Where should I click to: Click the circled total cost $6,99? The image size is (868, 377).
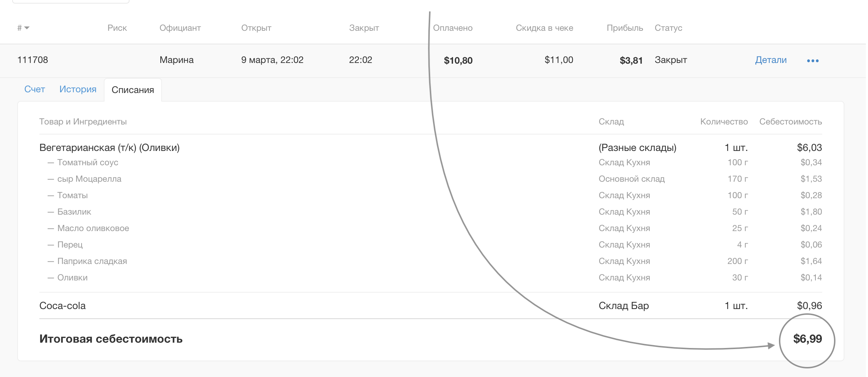807,339
